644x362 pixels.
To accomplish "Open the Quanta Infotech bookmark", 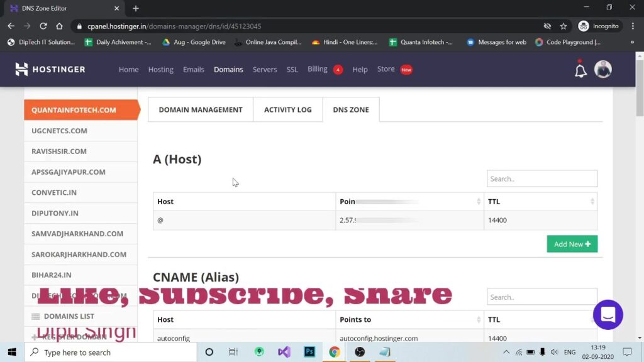I will tap(421, 42).
